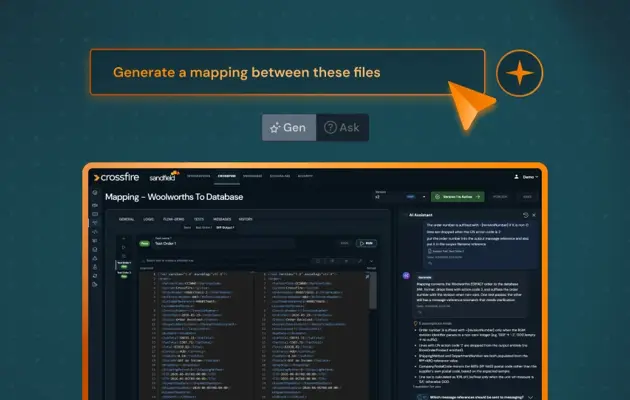Expand the 'Which message references should be sent' question
The image size is (630, 400).
tap(477, 397)
